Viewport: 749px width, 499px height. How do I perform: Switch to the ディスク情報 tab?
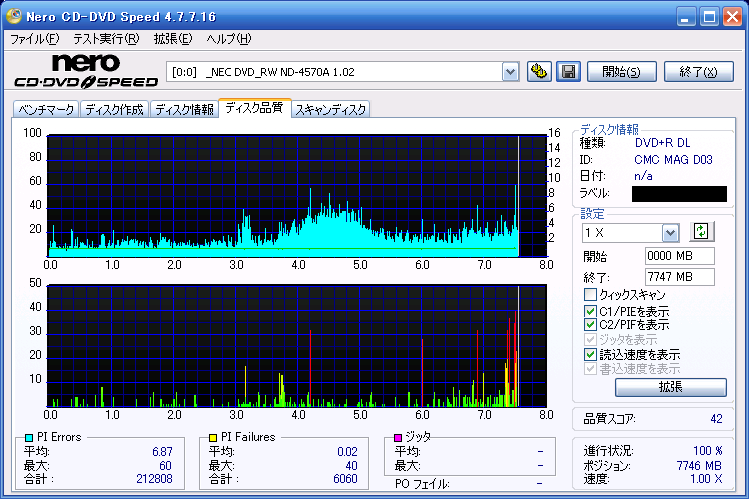click(x=184, y=110)
